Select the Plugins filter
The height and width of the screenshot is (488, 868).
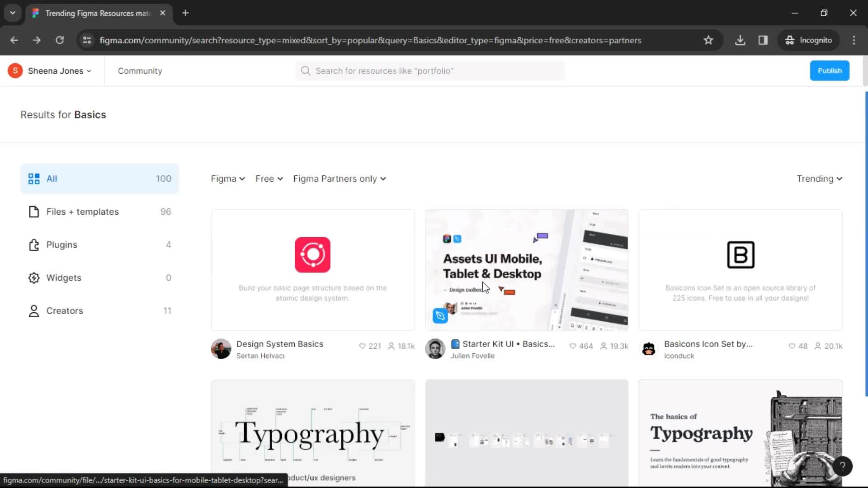[x=99, y=244]
